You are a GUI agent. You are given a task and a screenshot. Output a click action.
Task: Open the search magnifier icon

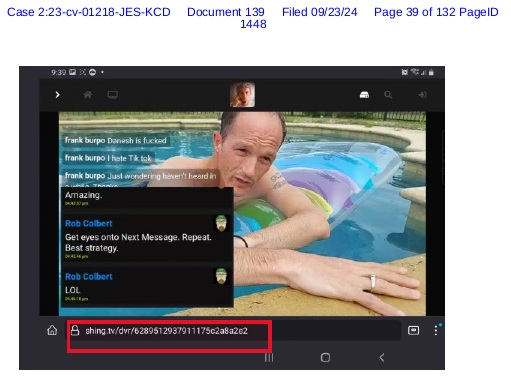(388, 95)
